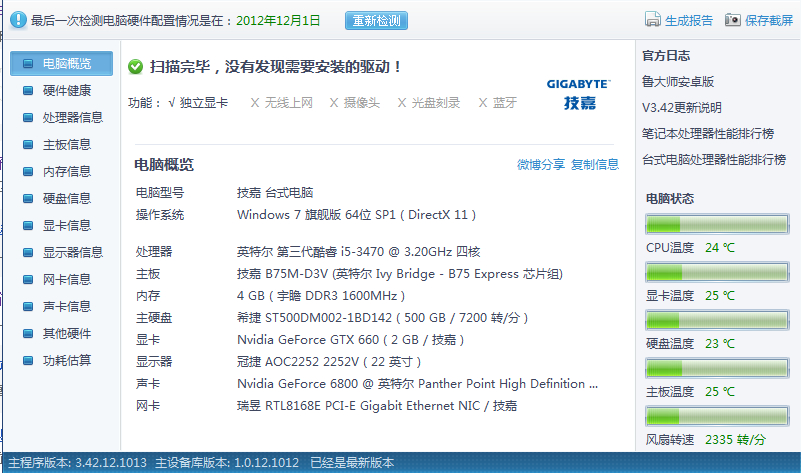The image size is (801, 473).
Task: Click the 技嘉 B75M-D3V motherboard value
Action: click(400, 274)
